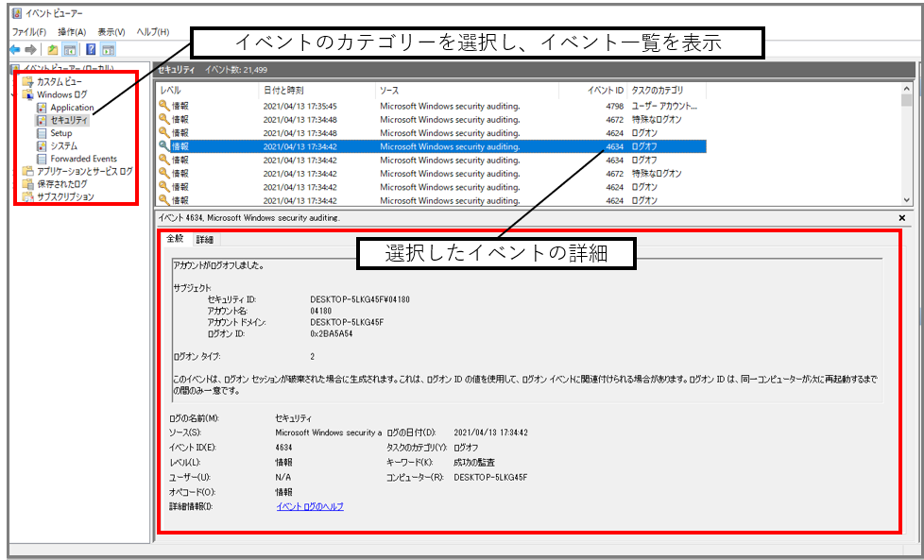This screenshot has height=560, width=924.
Task: Open the ヘルプ(H) menu
Action: click(x=153, y=32)
